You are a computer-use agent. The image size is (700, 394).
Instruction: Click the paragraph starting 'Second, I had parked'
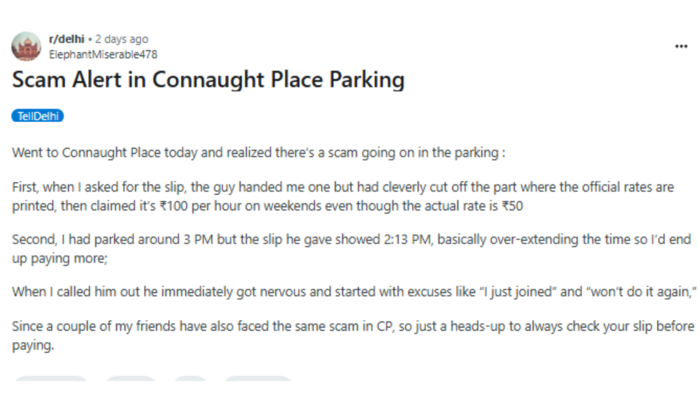351,249
